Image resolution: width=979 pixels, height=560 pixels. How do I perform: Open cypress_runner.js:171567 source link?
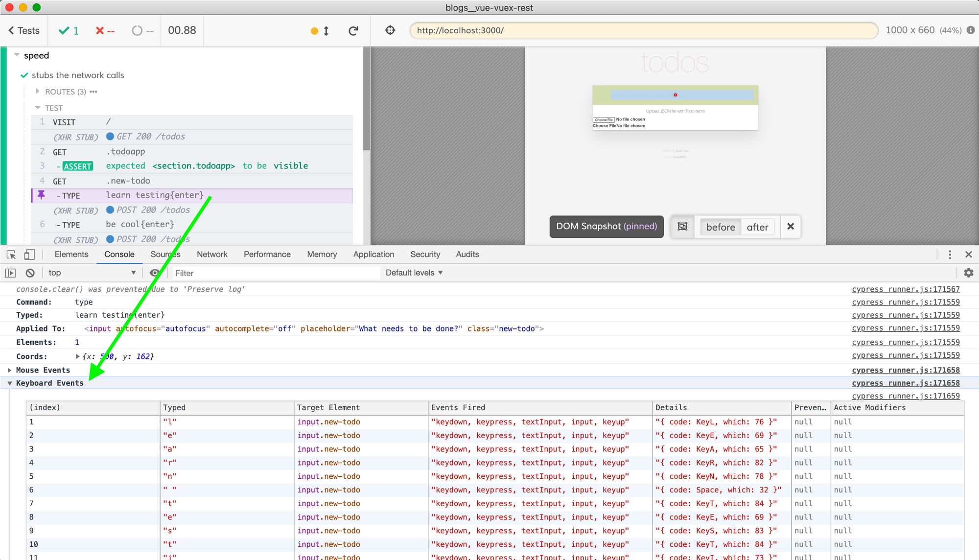point(906,289)
